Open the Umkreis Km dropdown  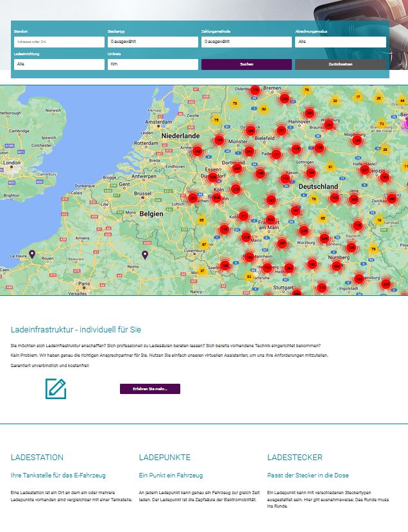(x=153, y=64)
